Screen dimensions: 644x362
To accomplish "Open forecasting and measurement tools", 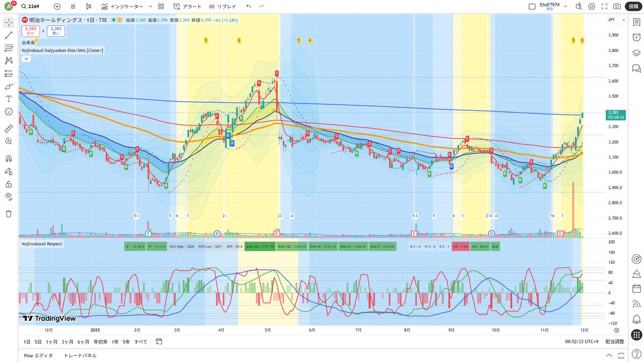I will 9,74.
